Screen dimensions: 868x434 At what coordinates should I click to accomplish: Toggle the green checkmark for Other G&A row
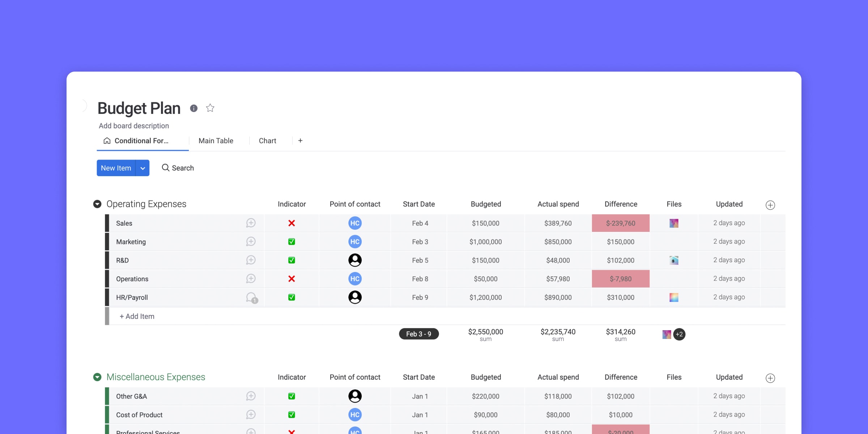(292, 396)
